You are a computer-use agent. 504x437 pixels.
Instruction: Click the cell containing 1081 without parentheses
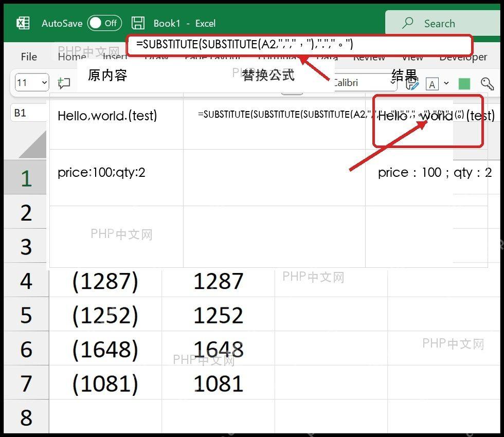(x=218, y=384)
